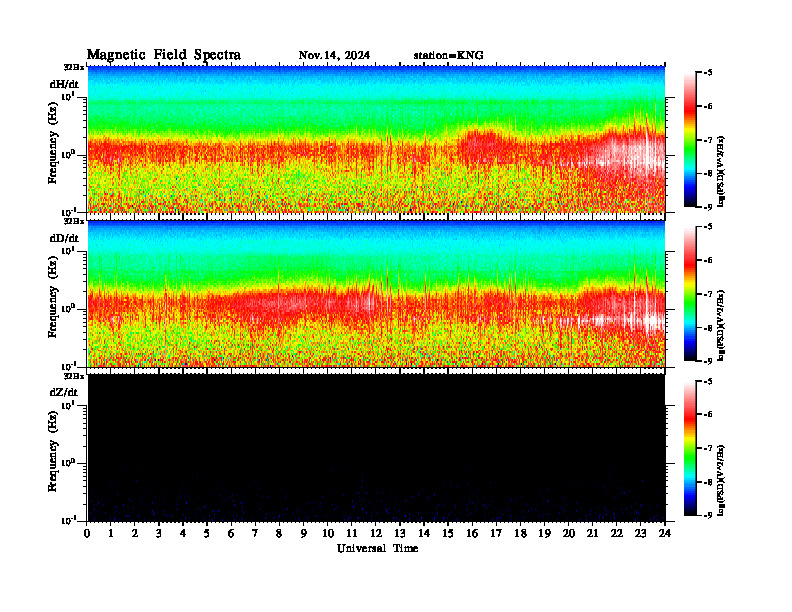
Task: Click the "-5" tick on dH/dt colorbar
Action: [x=708, y=73]
